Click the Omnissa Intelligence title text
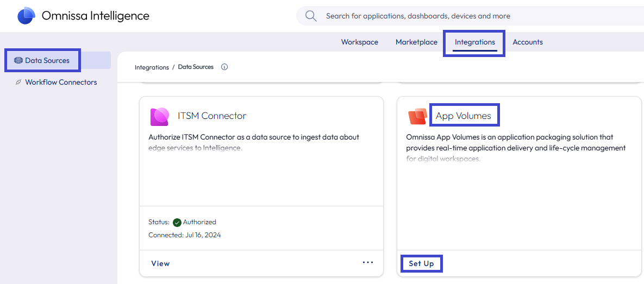The image size is (644, 284). click(x=96, y=16)
